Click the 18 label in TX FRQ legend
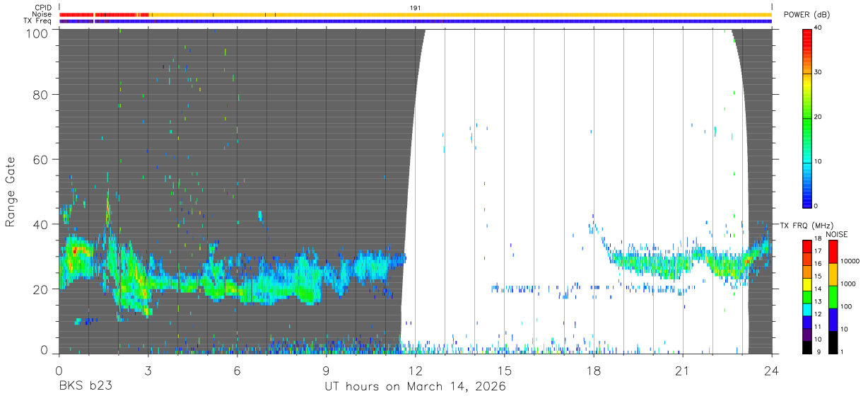The image size is (868, 401). pos(817,240)
